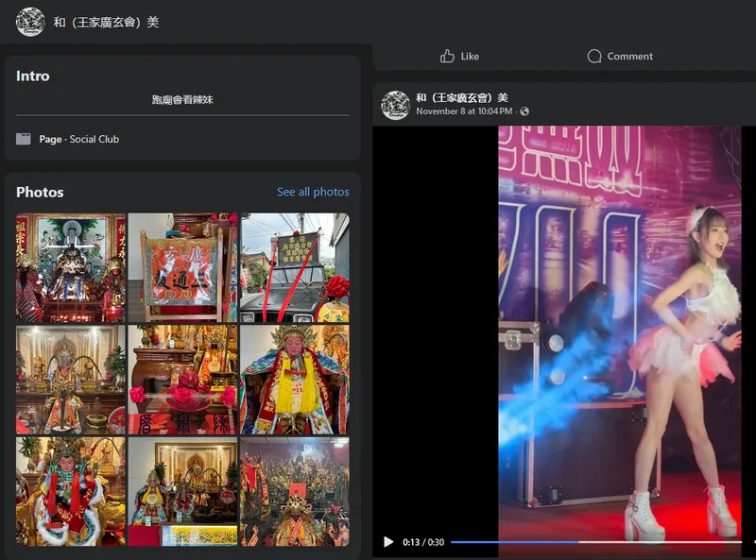Click the Intro section heading
Viewport: 756px width, 560px height.
(x=33, y=76)
